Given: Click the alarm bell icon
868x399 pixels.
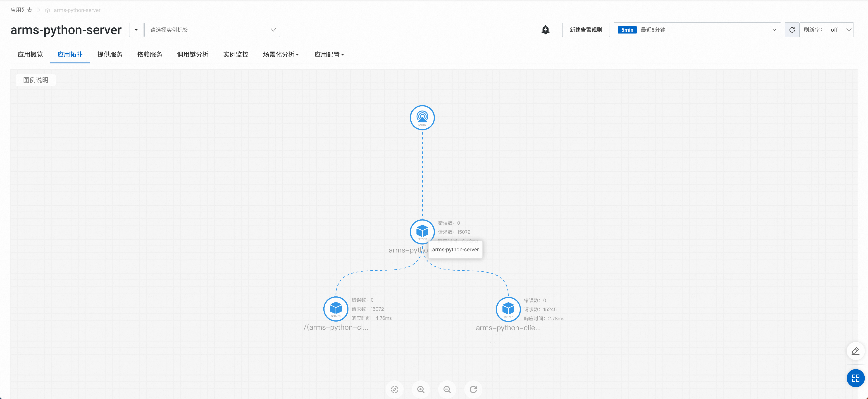Looking at the screenshot, I should click(545, 30).
